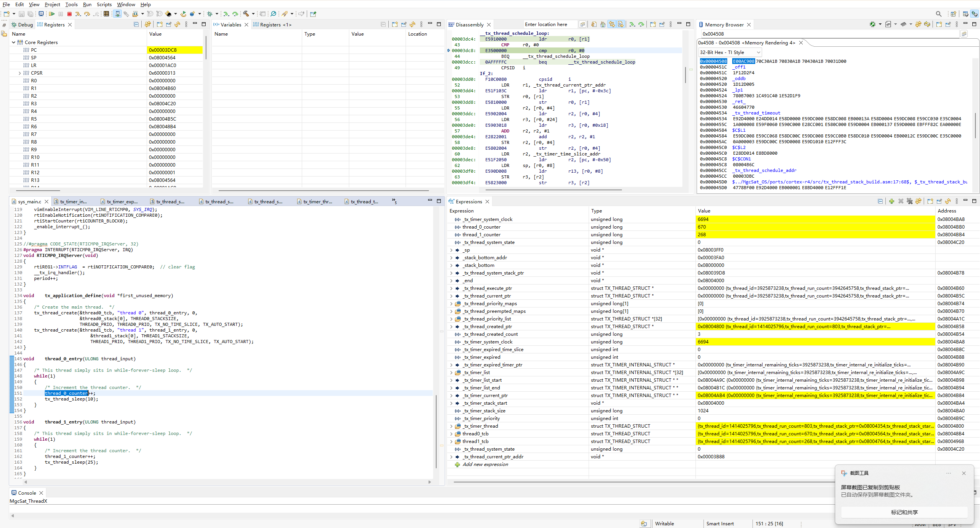Click the green Assembly Step Over icon
Screen dimensions: 980x528
235,14
